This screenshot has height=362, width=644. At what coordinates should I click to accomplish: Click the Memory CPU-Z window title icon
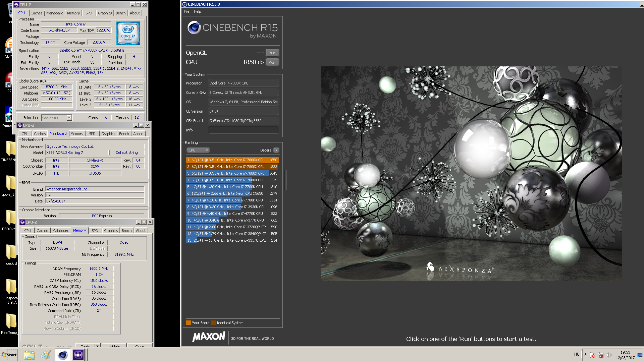pos(22,222)
